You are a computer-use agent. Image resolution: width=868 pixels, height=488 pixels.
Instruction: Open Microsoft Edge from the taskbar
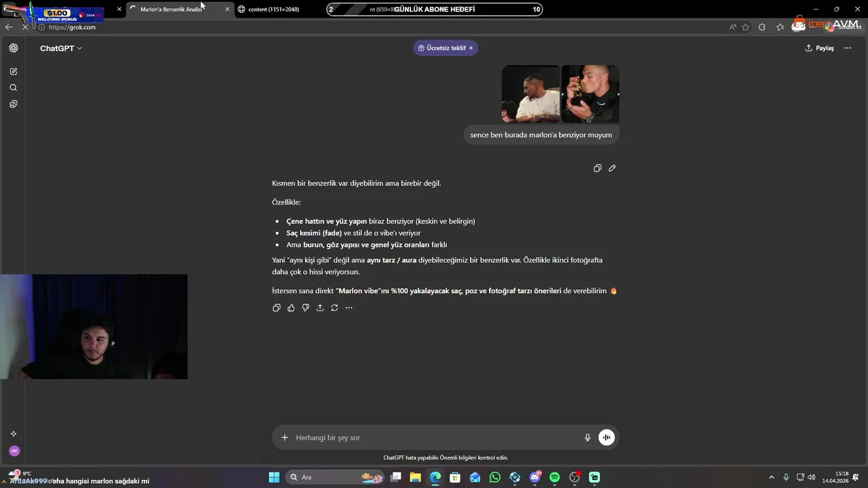(435, 477)
